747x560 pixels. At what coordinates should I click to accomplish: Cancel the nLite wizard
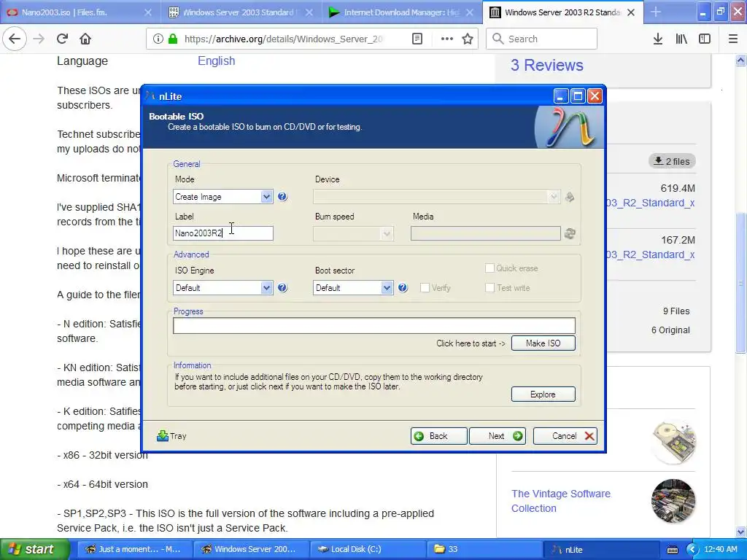point(565,436)
